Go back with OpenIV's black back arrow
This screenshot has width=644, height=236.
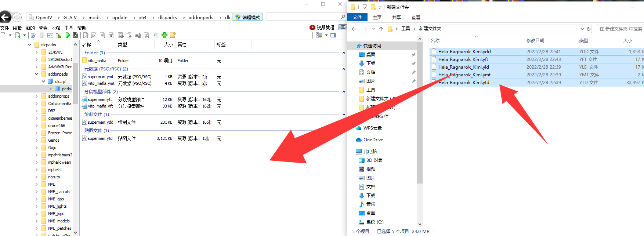tap(5, 17)
